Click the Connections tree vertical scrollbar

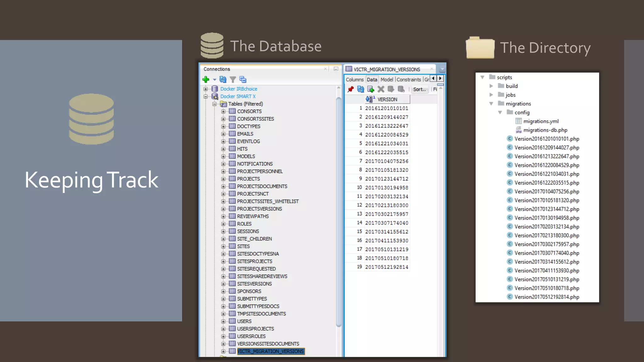point(339,212)
